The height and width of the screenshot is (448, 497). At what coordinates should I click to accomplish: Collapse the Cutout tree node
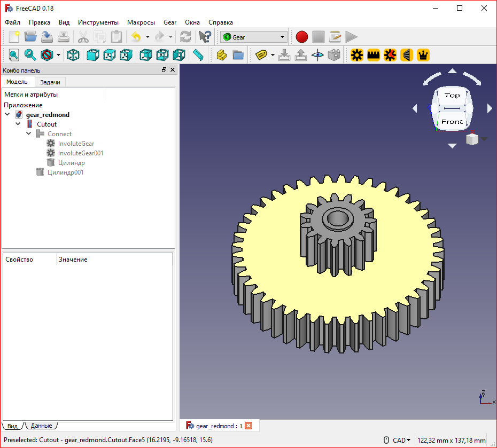[x=18, y=124]
